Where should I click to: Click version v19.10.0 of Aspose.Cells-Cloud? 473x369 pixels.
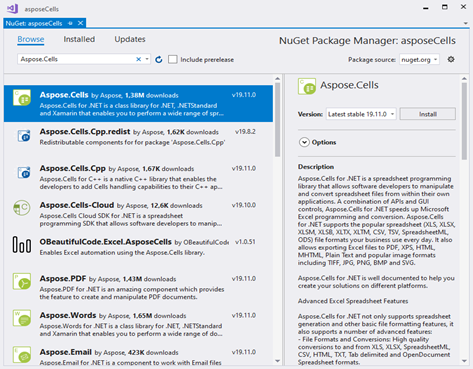(x=244, y=205)
